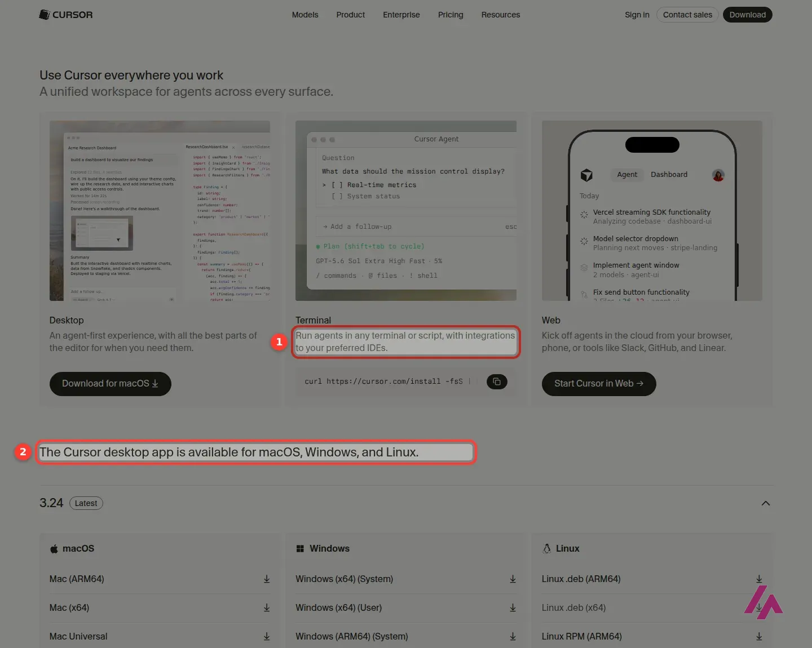
Task: Download Windows (x64) (System) via arrow icon
Action: click(x=513, y=579)
